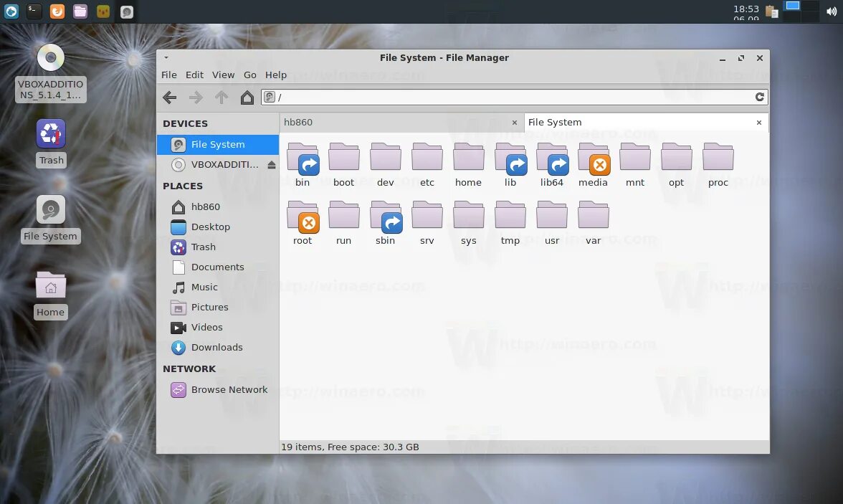Open the File menu
This screenshot has width=843, height=504.
click(x=169, y=75)
